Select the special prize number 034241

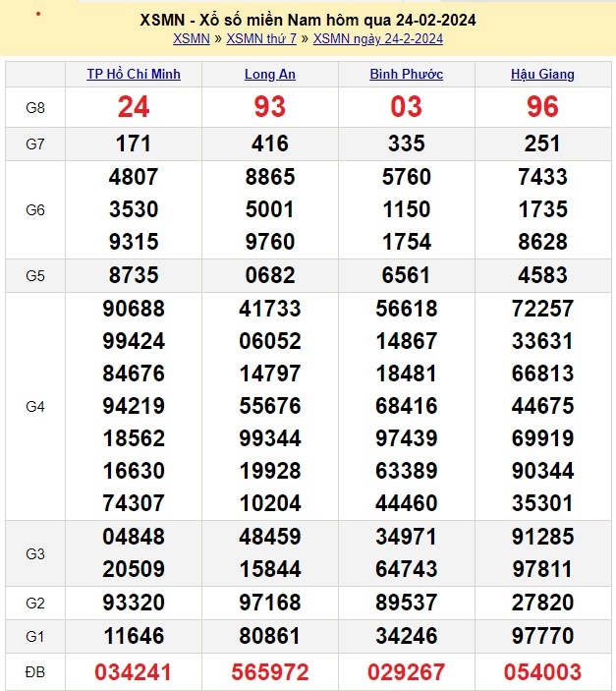tap(134, 672)
